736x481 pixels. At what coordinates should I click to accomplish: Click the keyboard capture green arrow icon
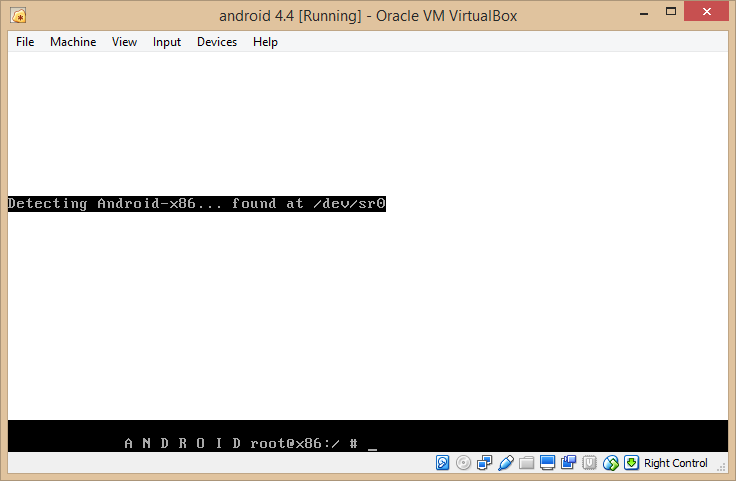pos(631,463)
